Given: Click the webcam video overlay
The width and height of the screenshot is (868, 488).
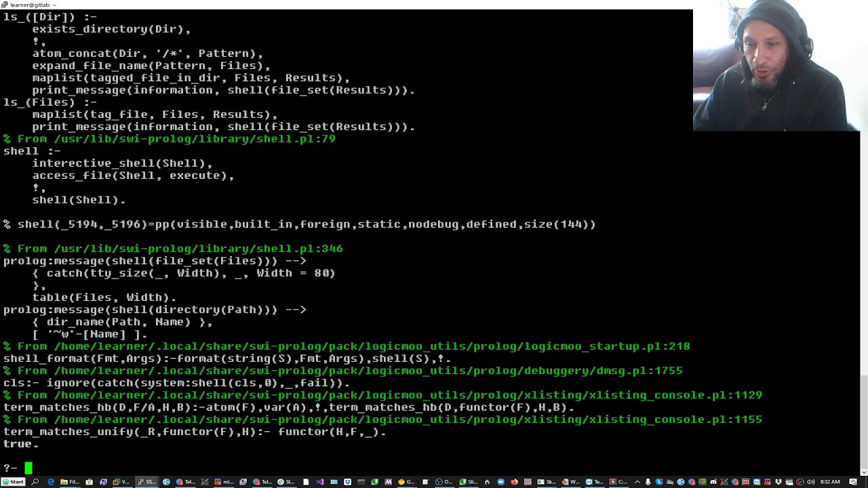Looking at the screenshot, I should 777,65.
